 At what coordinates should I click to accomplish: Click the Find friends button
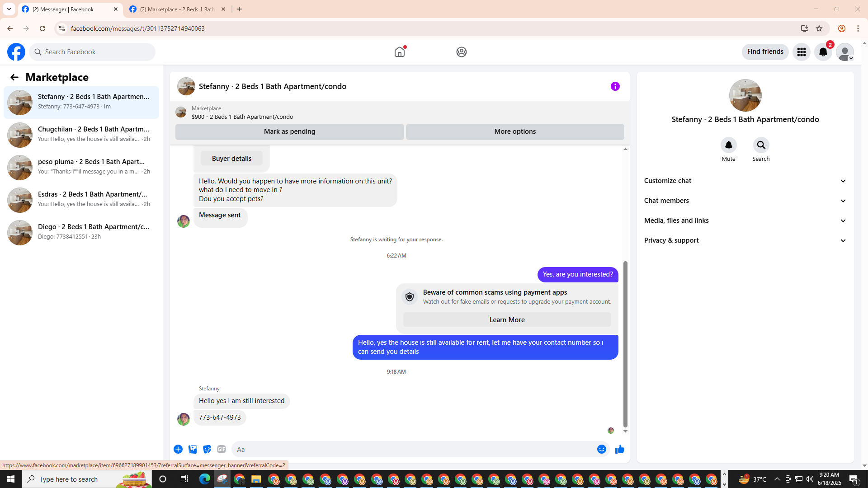click(765, 52)
